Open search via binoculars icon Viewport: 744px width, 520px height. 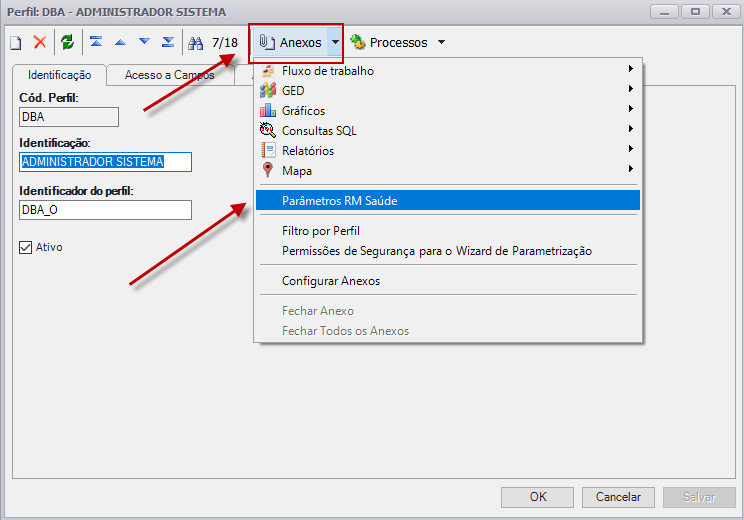pos(195,43)
